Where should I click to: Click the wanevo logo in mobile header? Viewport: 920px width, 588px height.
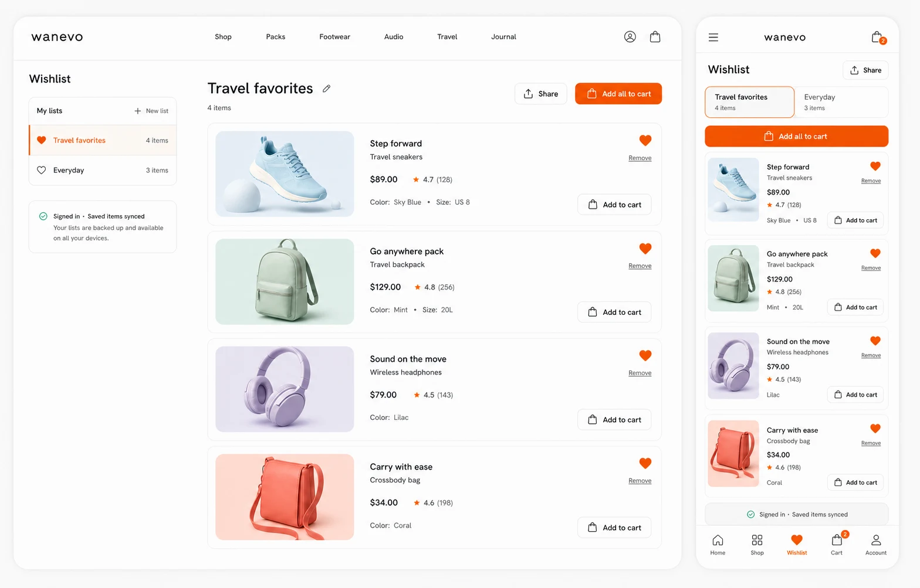coord(785,38)
